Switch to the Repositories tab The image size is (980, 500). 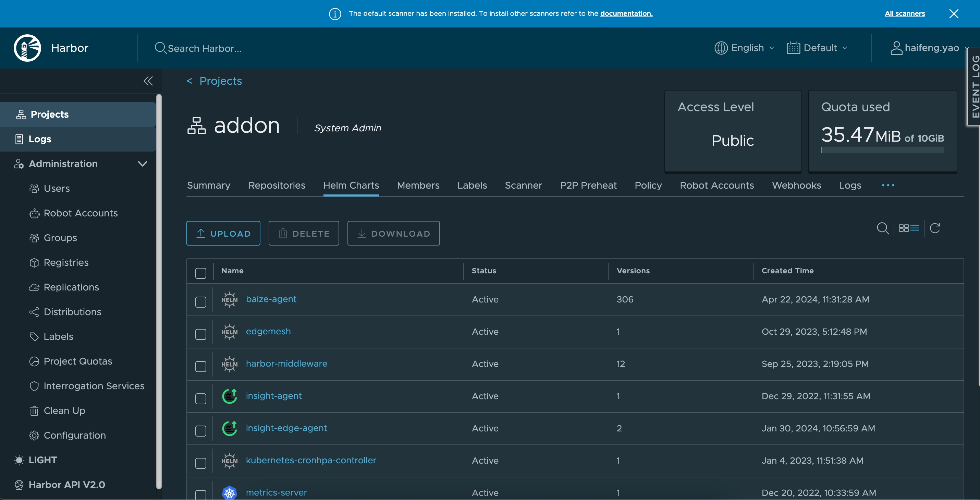[277, 186]
